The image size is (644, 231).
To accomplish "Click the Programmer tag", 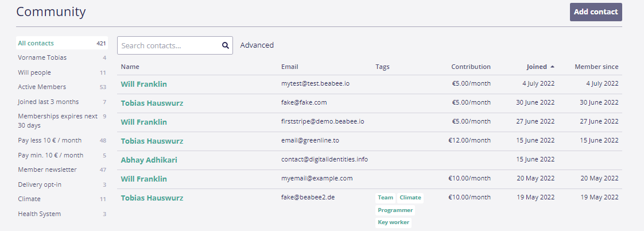I will (395, 210).
